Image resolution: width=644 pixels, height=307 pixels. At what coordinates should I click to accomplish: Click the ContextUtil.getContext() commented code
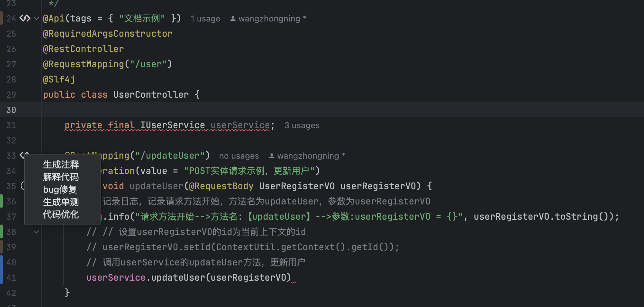pyautogui.click(x=280, y=247)
